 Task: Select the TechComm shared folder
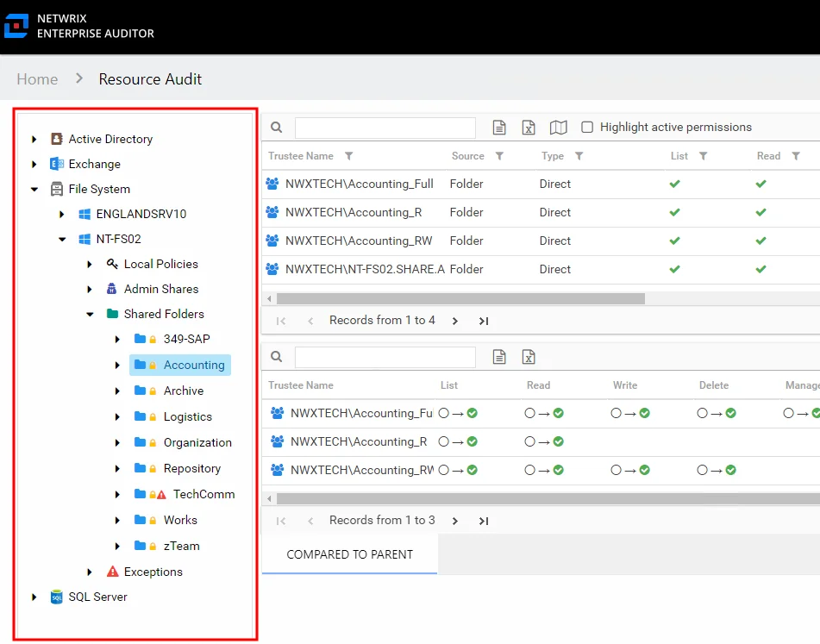pos(204,494)
